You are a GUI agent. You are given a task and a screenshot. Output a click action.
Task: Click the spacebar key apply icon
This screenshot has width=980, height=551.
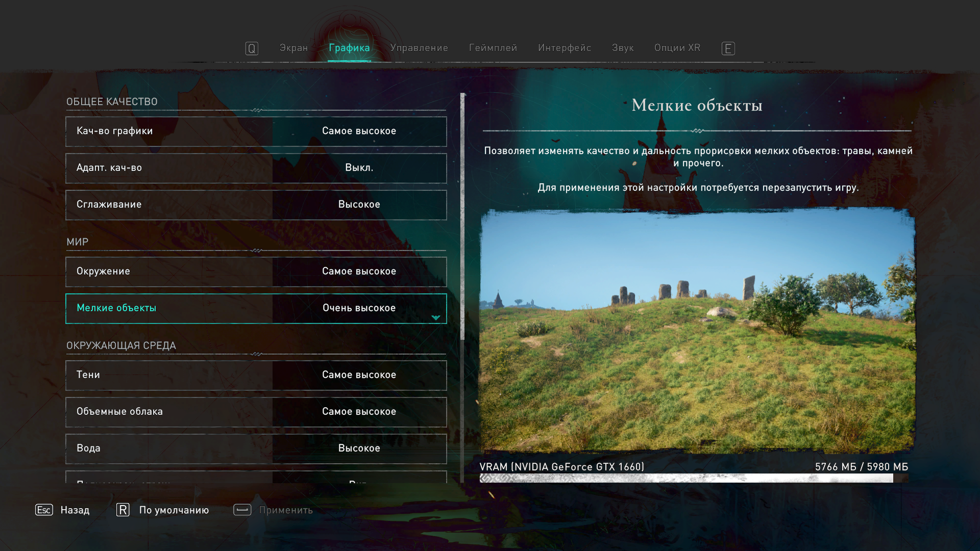(x=242, y=510)
